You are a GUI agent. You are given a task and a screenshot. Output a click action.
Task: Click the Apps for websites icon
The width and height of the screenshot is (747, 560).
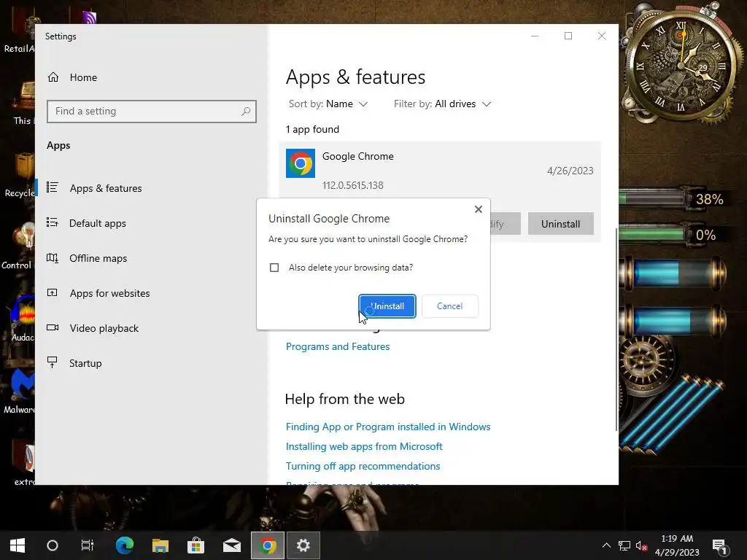pos(53,293)
